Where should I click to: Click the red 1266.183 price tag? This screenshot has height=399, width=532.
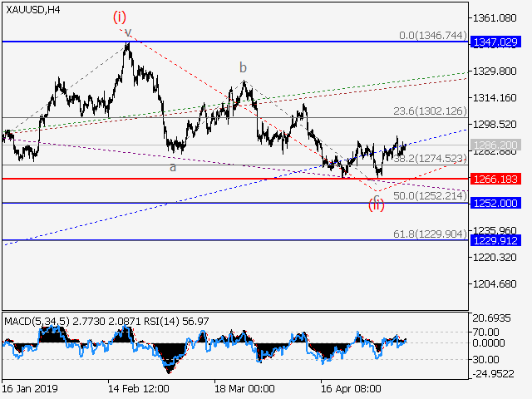(x=495, y=179)
